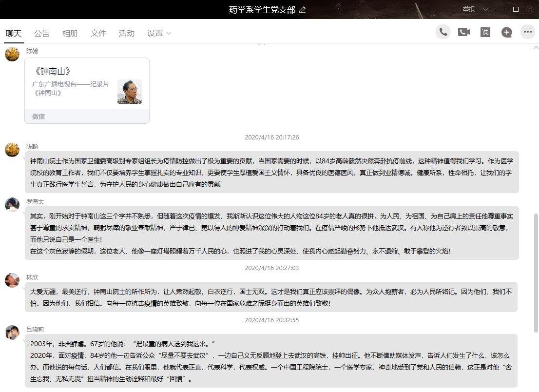Screen dimensions: 539x392
Task: Click the 举报 report button
Action: tap(469, 9)
